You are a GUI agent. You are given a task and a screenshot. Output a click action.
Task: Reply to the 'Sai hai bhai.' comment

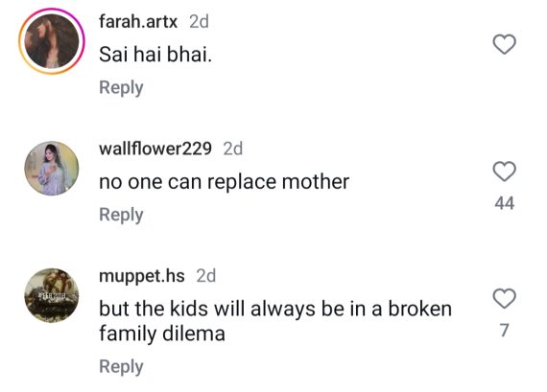click(121, 87)
